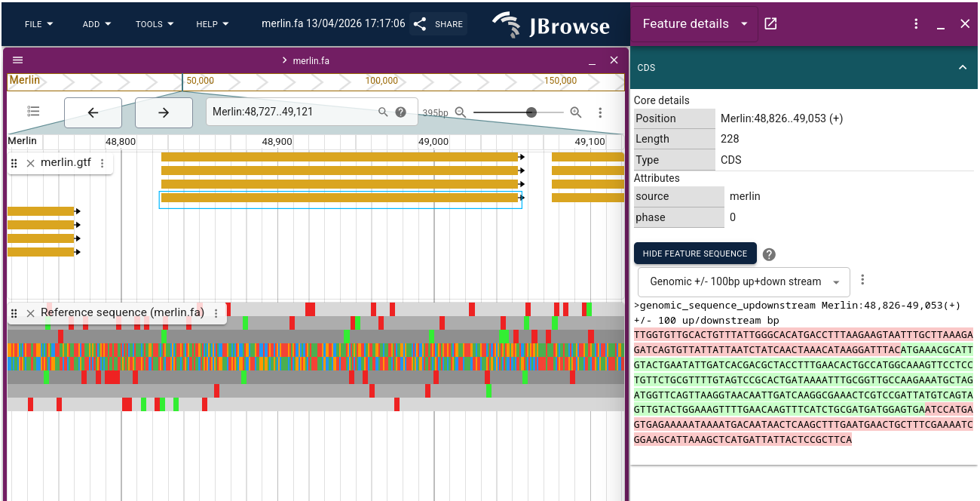Click the location input showing Merlin:48,727..49,121
The image size is (980, 501).
pos(286,111)
